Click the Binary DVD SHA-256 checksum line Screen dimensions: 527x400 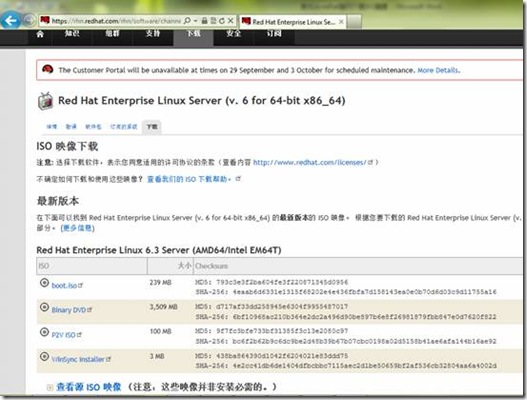[346, 317]
